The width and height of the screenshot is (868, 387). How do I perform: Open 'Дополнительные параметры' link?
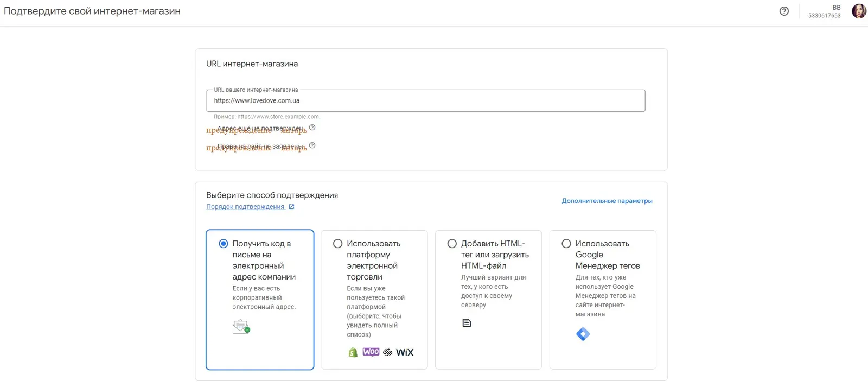[607, 201]
